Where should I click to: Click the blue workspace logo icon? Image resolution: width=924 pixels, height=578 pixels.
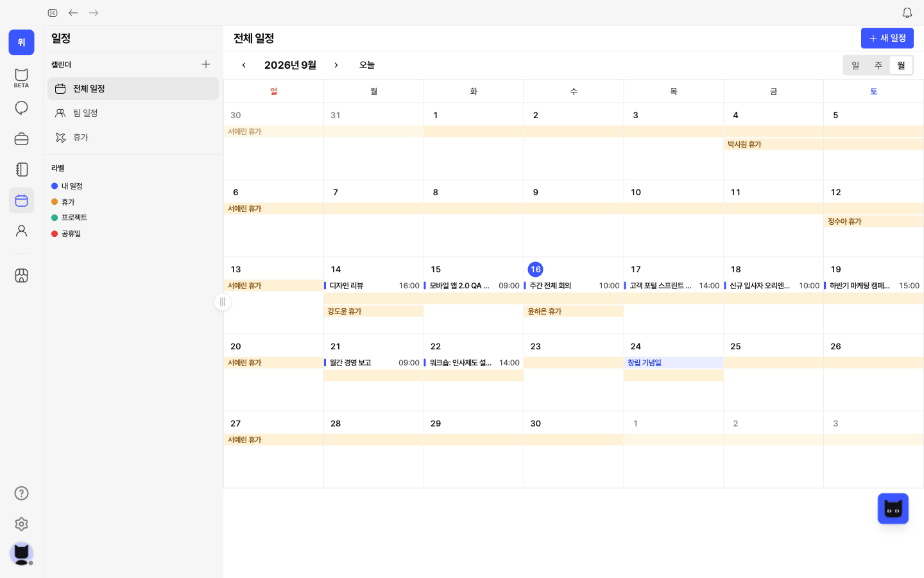click(21, 42)
